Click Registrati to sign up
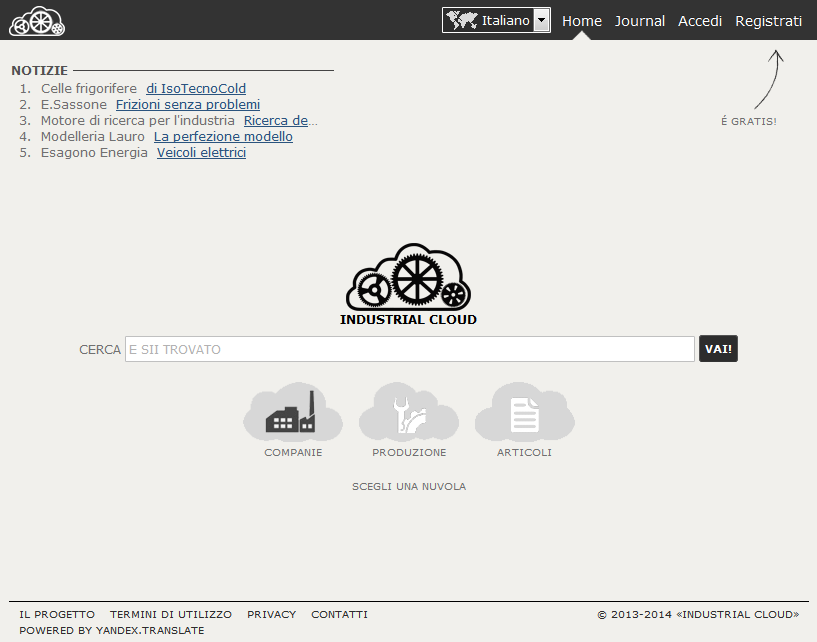The width and height of the screenshot is (817, 642). [x=768, y=21]
